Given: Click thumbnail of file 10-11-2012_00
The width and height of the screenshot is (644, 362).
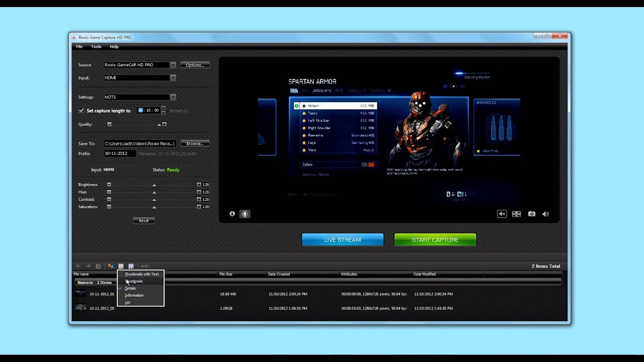Looking at the screenshot, I should pos(80,308).
